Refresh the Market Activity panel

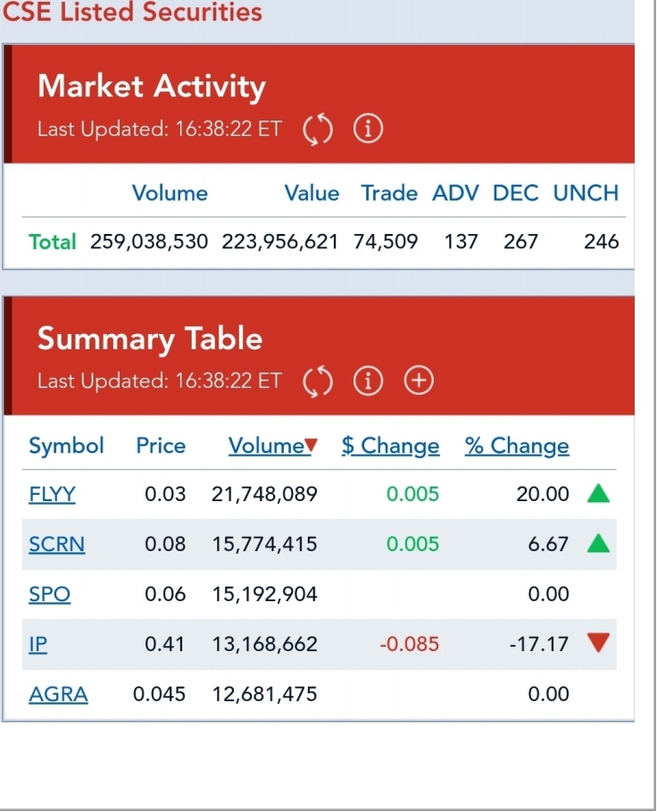tap(318, 130)
